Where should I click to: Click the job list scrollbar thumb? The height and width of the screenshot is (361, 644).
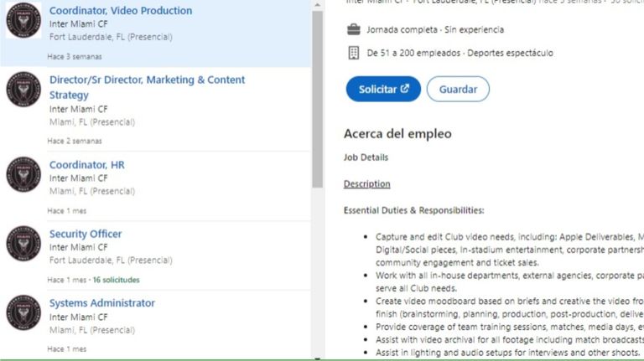coord(317,100)
